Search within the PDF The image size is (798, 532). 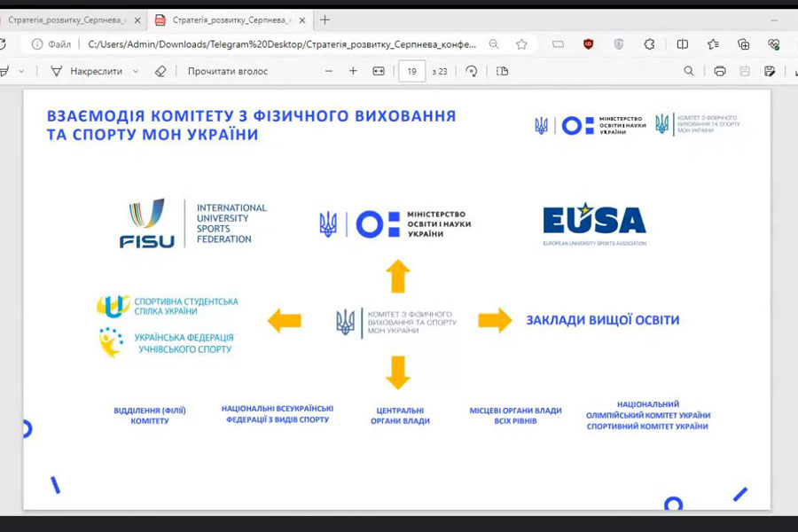coord(689,71)
